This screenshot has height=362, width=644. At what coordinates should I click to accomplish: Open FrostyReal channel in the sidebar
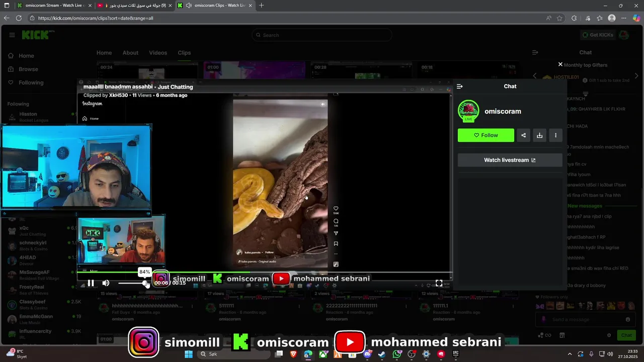pyautogui.click(x=43, y=290)
